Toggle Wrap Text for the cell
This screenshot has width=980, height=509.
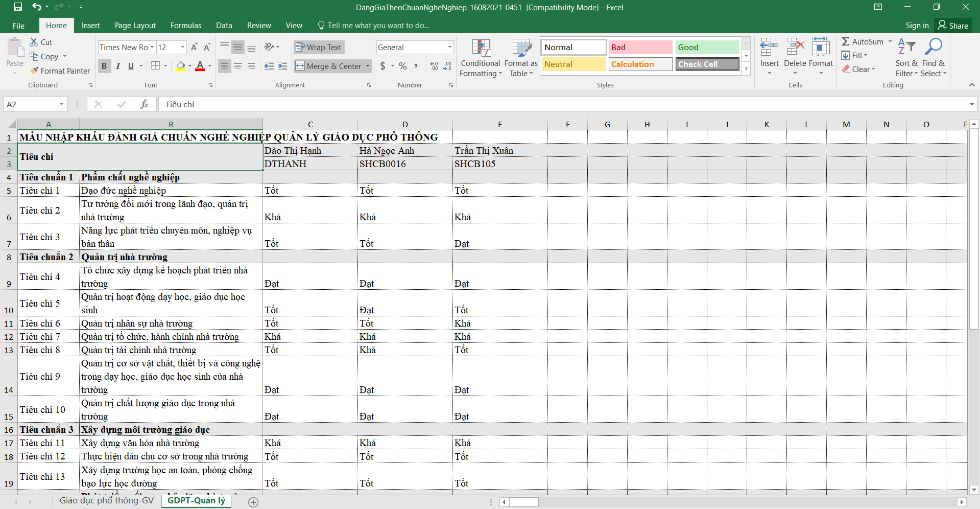coord(319,48)
